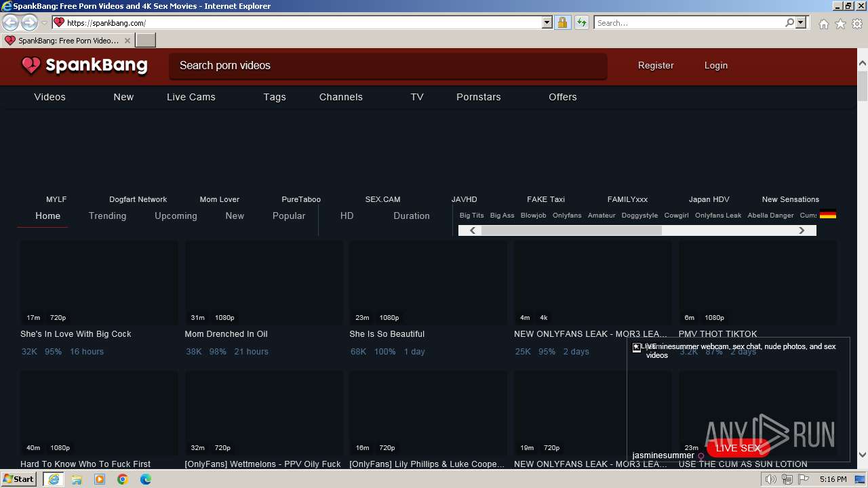Image resolution: width=868 pixels, height=488 pixels.
Task: Open a new blank tab
Action: (x=146, y=40)
